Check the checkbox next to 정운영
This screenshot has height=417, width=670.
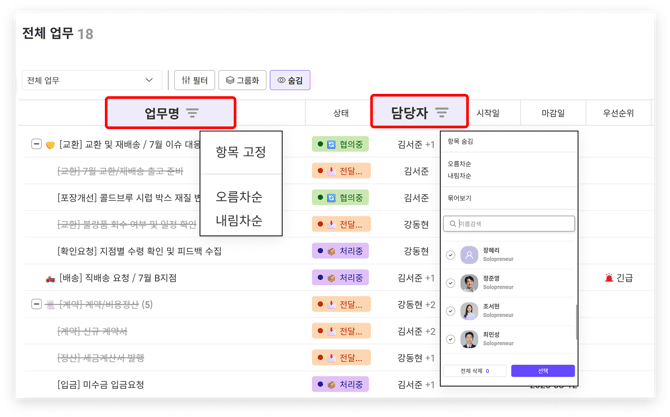pos(451,284)
